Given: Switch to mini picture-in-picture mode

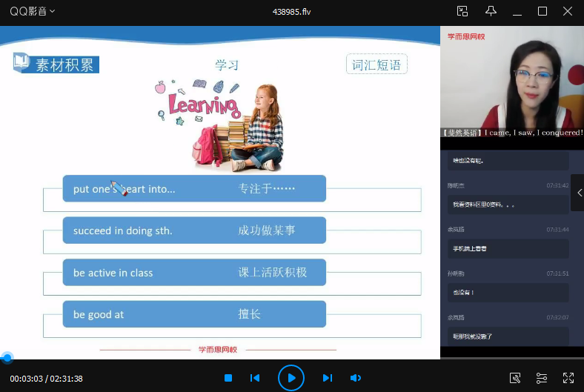Looking at the screenshot, I should (462, 11).
